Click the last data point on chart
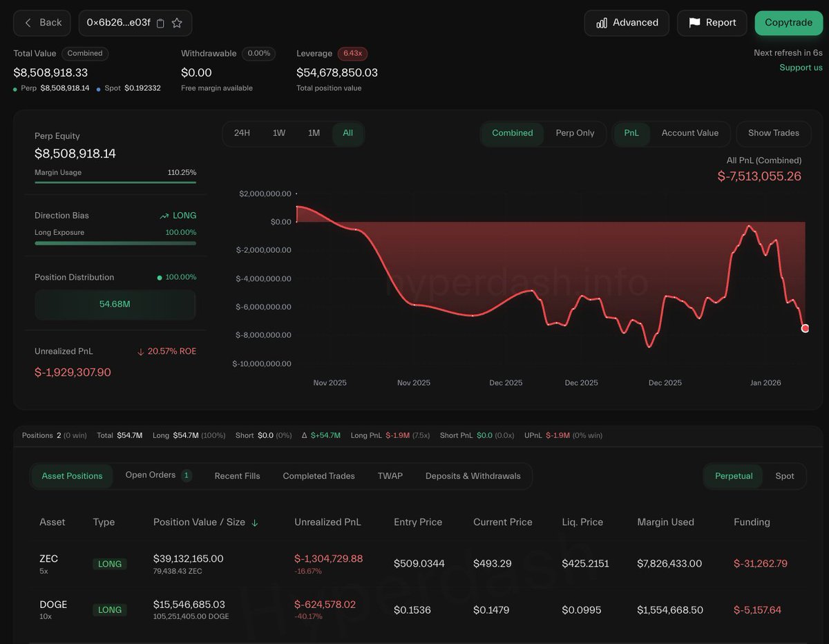The height and width of the screenshot is (644, 829). click(x=805, y=328)
